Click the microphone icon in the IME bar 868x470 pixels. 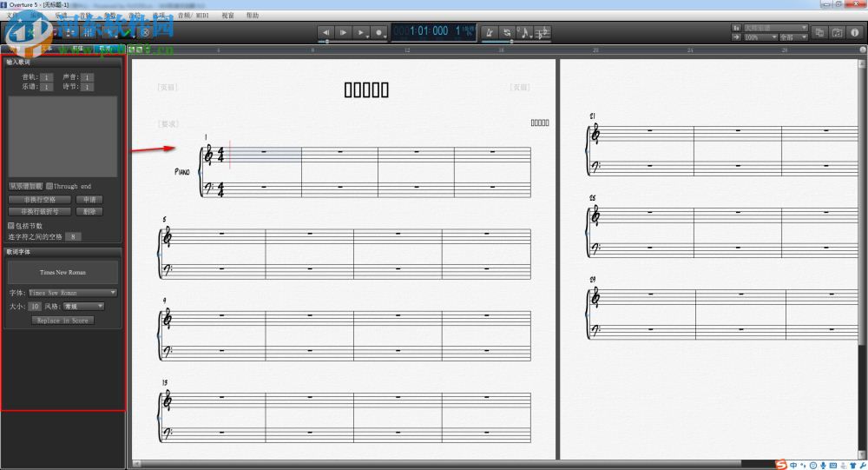coord(823,466)
